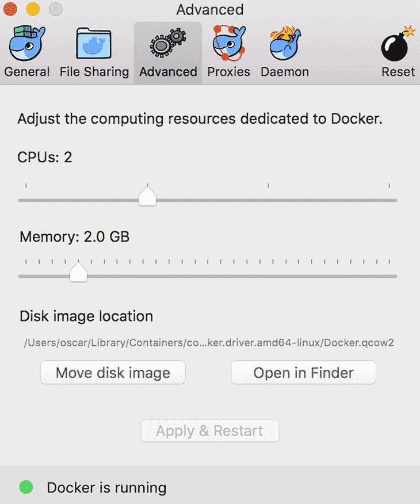Click the Reset bomb icon

point(398,45)
